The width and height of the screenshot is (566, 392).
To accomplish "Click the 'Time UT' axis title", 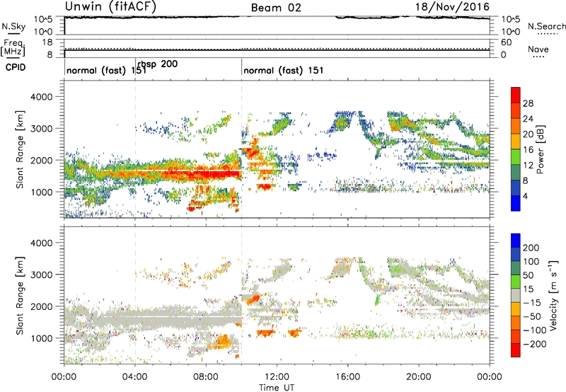I will point(277,387).
